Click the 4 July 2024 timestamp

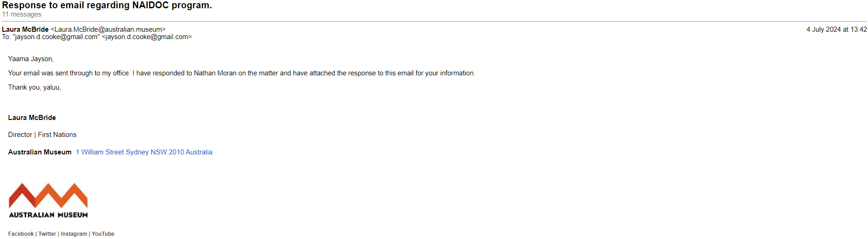click(x=836, y=29)
